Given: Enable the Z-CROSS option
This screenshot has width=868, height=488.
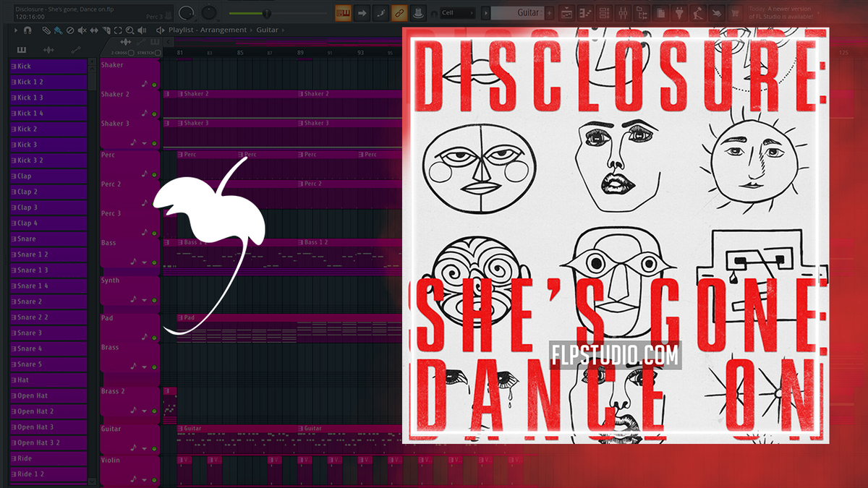Looking at the screenshot, I should (x=130, y=53).
